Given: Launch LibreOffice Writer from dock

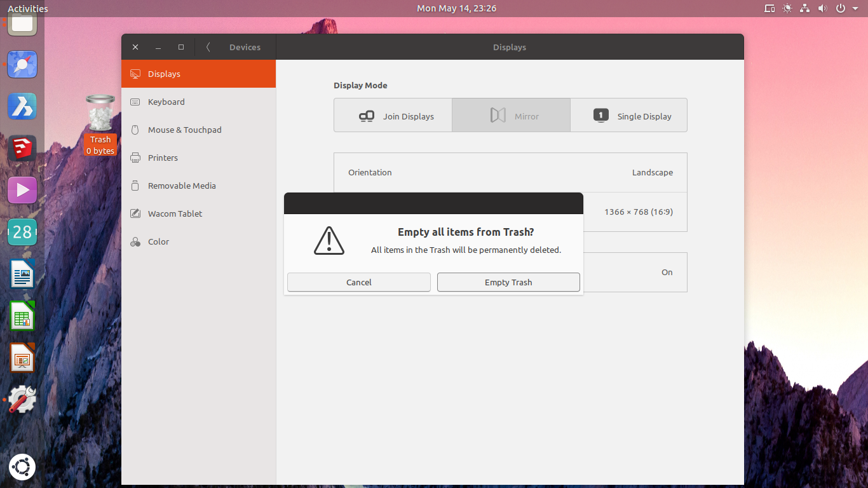Looking at the screenshot, I should pyautogui.click(x=22, y=274).
